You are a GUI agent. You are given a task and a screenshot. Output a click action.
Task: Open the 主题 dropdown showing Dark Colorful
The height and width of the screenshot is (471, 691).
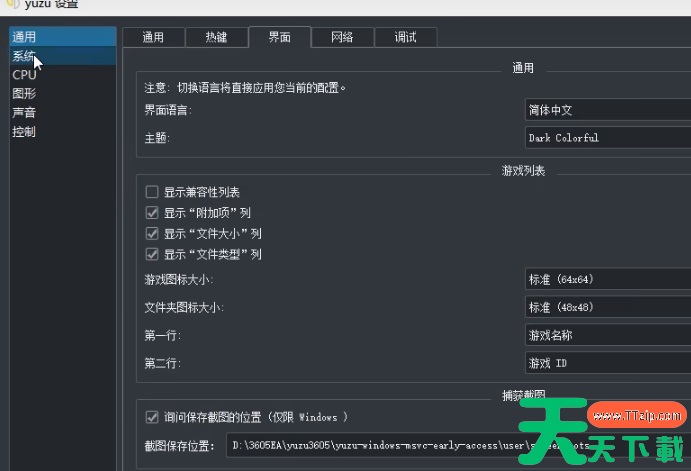pos(608,138)
